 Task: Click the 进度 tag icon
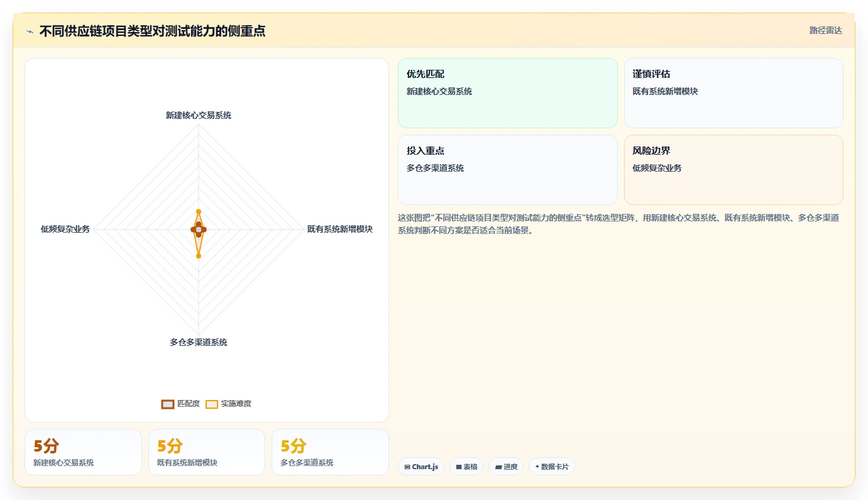(498, 467)
